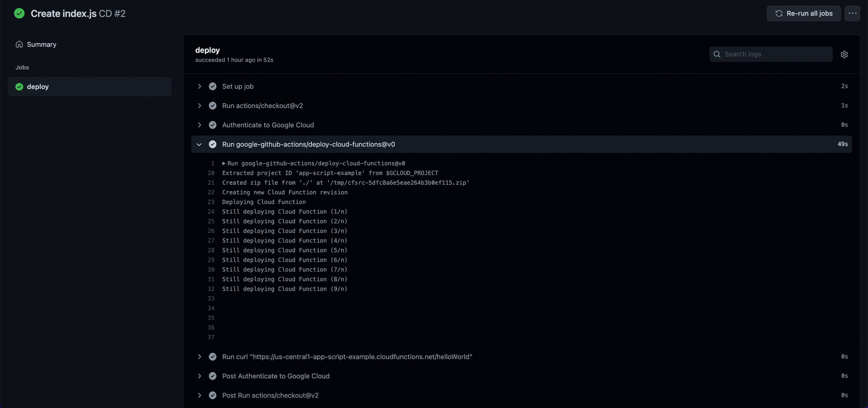Click the 49s duration of deploy step
Image resolution: width=868 pixels, height=408 pixels.
point(842,144)
